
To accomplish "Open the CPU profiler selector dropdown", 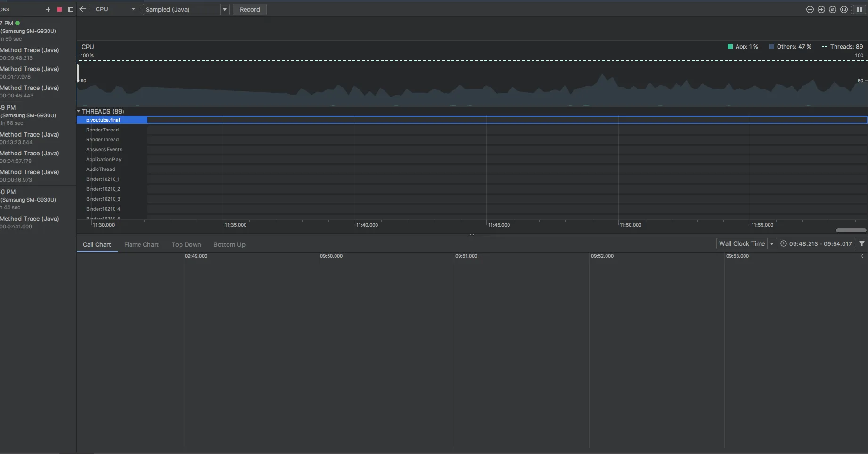I will pyautogui.click(x=115, y=9).
